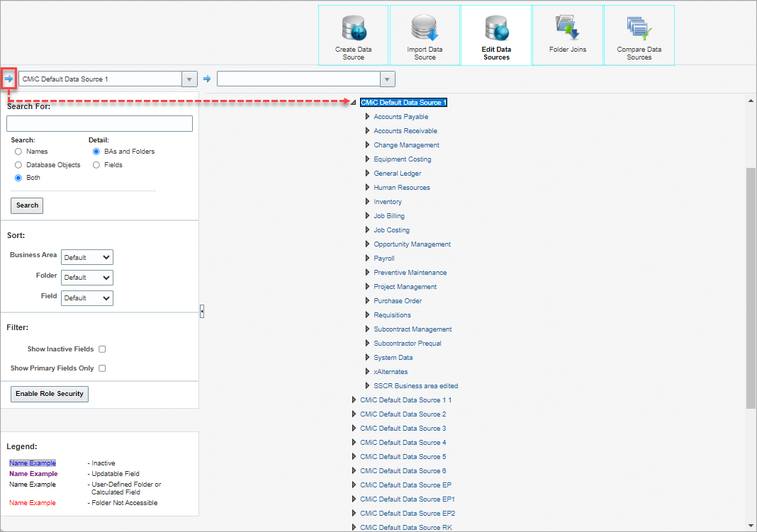Select CMiC Default Data Source EP1

click(407, 499)
